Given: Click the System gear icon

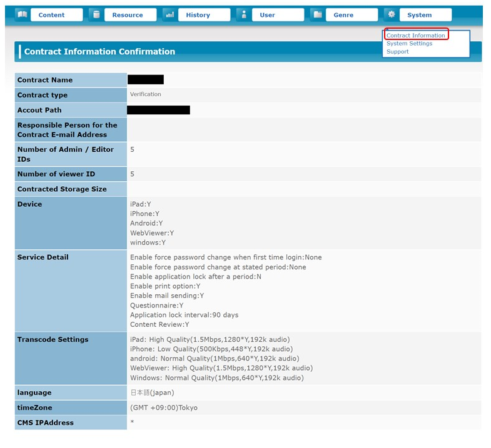Looking at the screenshot, I should click(392, 14).
